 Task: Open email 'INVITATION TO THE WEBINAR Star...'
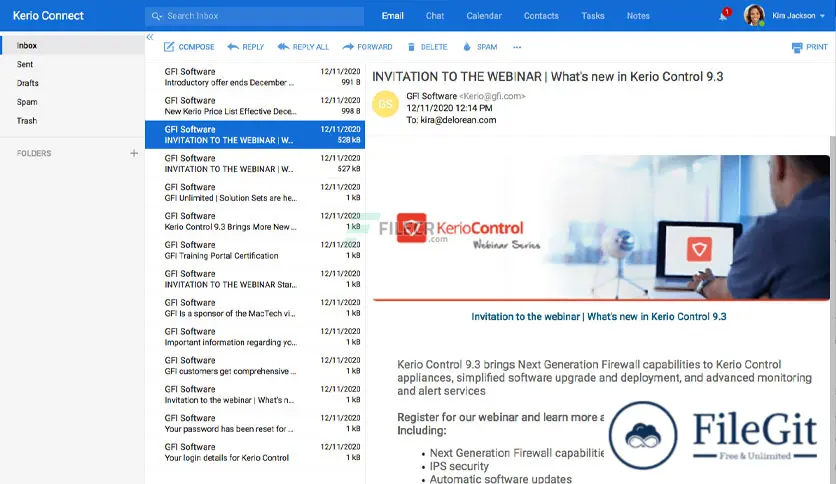pos(255,279)
